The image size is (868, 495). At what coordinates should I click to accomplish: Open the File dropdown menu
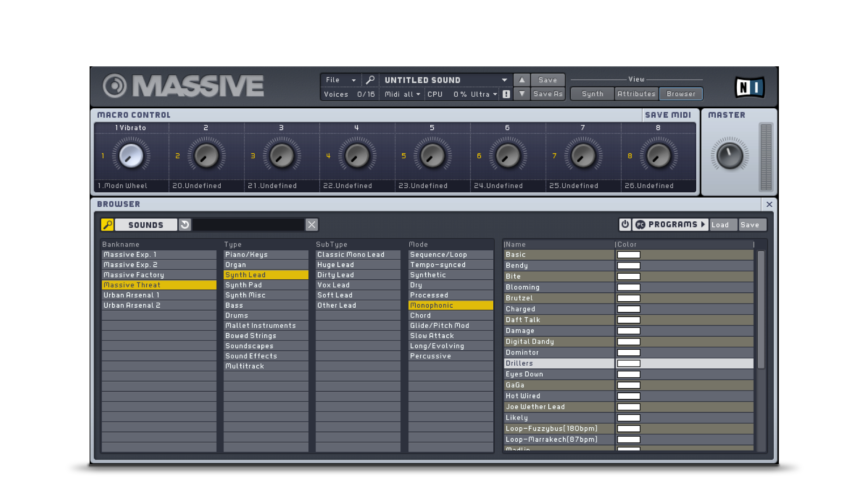click(341, 80)
